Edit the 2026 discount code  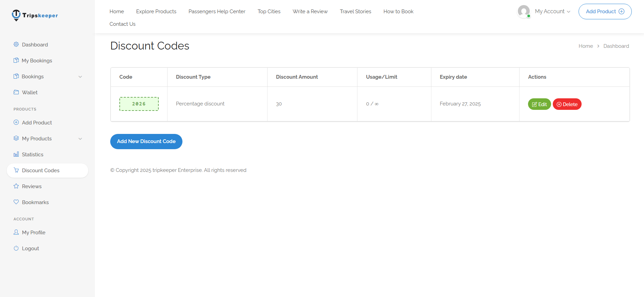coord(539,104)
